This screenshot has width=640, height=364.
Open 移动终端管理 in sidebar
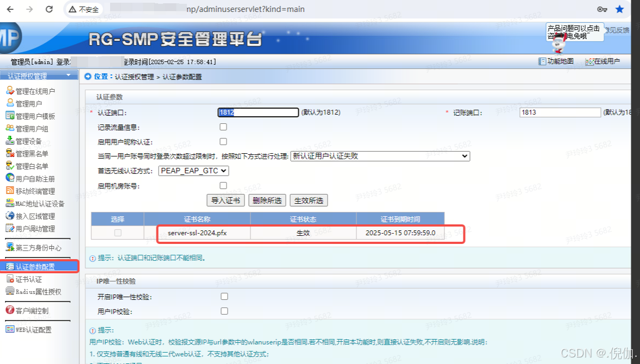pos(30,191)
